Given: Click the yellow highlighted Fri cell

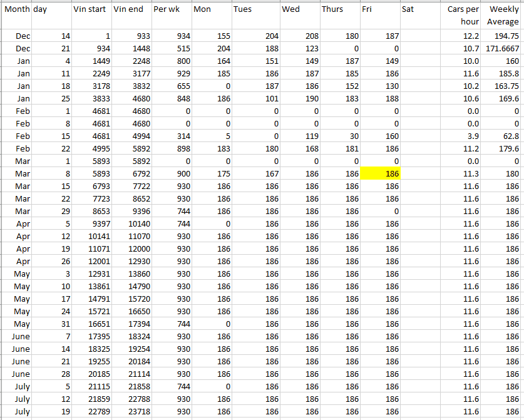Looking at the screenshot, I should point(380,174).
